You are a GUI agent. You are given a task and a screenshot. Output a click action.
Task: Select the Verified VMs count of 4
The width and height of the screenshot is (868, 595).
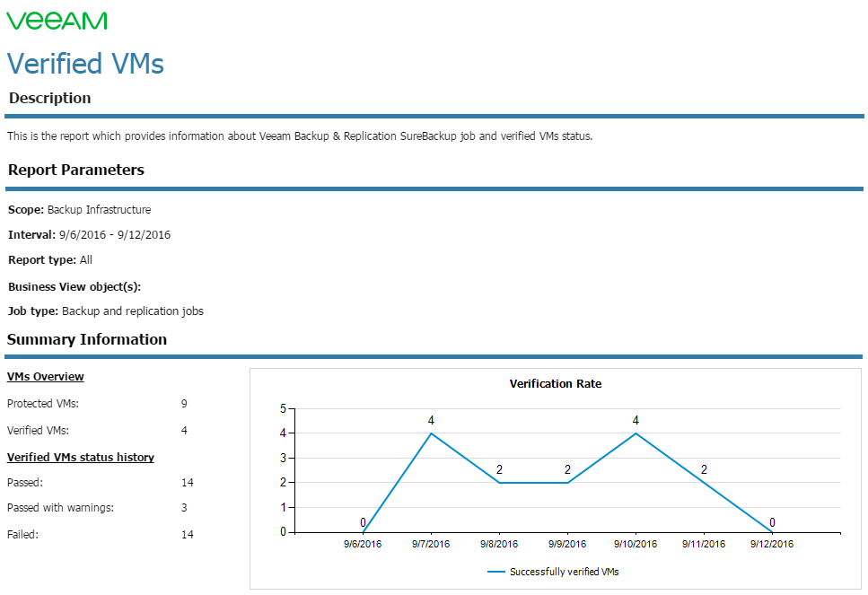184,430
